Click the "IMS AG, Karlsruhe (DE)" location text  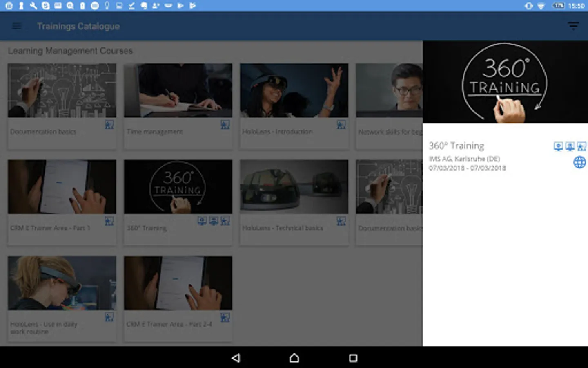464,159
